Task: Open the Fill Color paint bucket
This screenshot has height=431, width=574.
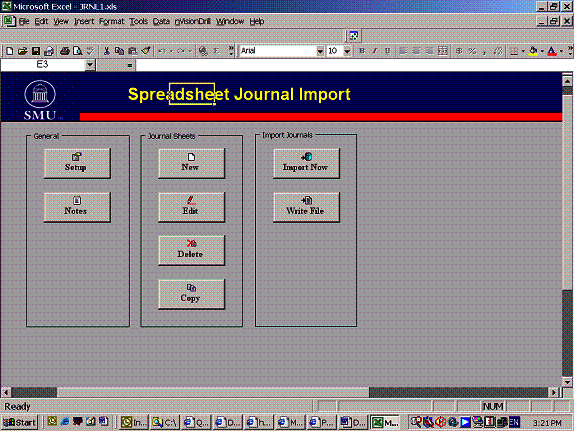Action: 533,51
